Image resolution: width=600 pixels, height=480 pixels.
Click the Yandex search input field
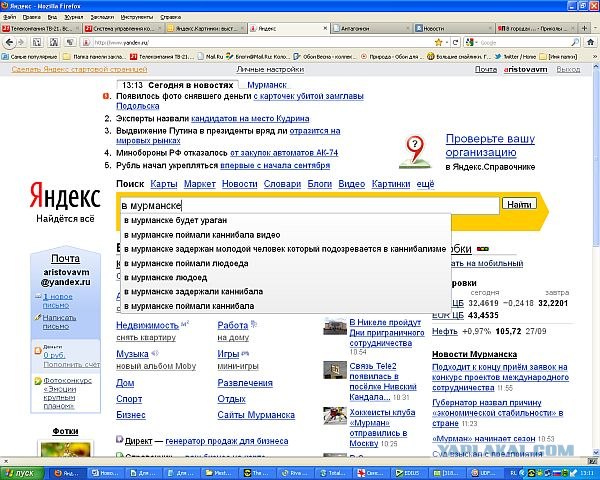309,206
